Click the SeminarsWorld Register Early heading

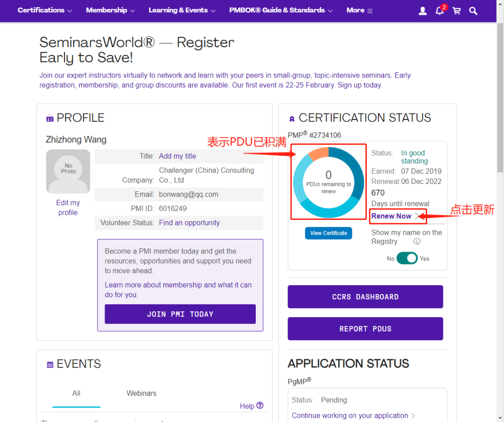(x=137, y=50)
